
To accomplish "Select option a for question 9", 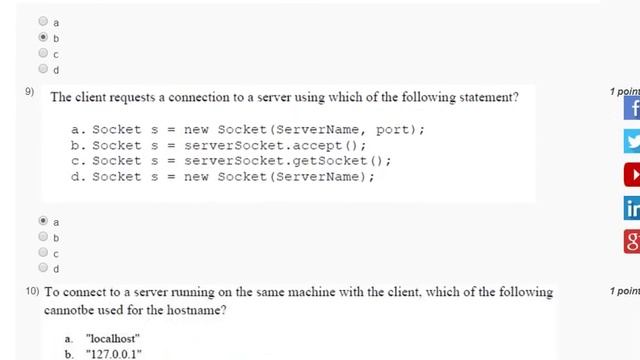I will coord(43,221).
